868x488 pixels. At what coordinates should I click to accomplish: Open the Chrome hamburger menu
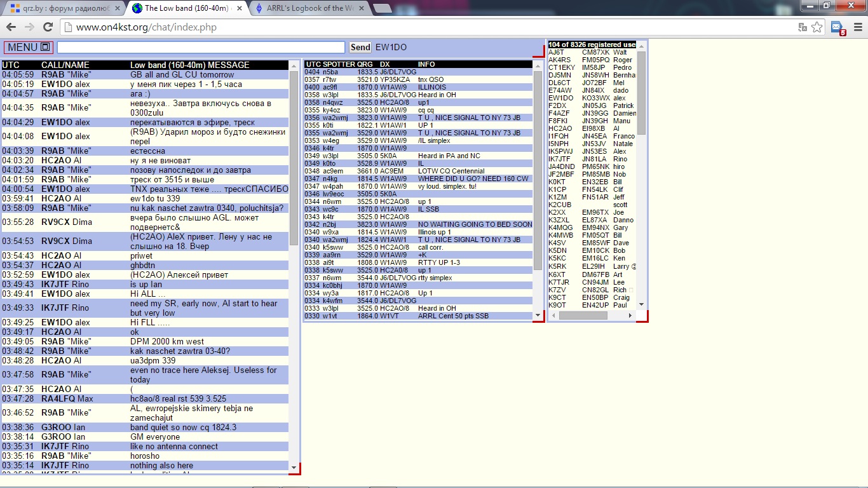[857, 27]
